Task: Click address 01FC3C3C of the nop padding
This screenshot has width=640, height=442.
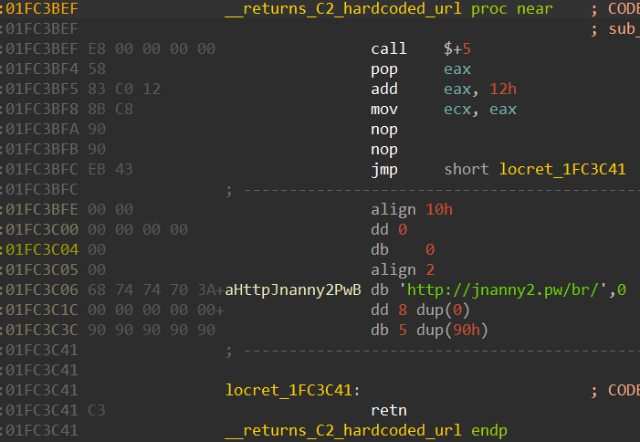Action: coord(42,330)
